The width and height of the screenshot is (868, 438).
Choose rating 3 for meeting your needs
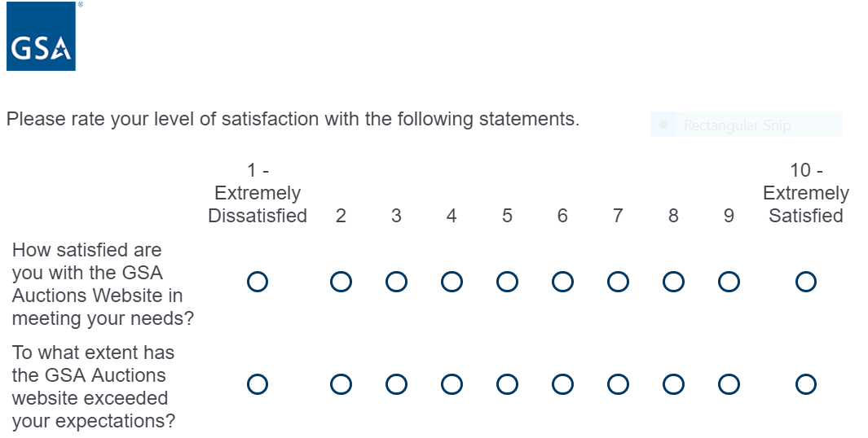tap(396, 282)
